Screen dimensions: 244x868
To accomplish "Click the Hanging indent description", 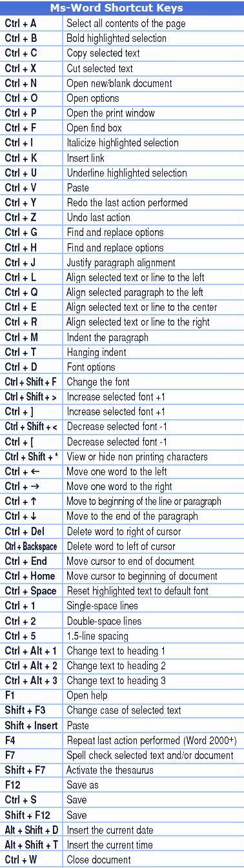I will click(x=97, y=352).
